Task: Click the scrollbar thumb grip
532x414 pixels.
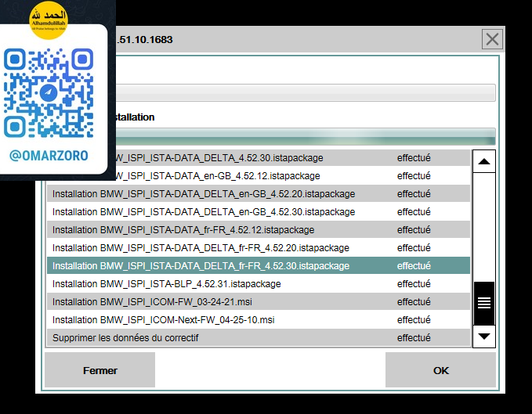Action: pos(484,303)
